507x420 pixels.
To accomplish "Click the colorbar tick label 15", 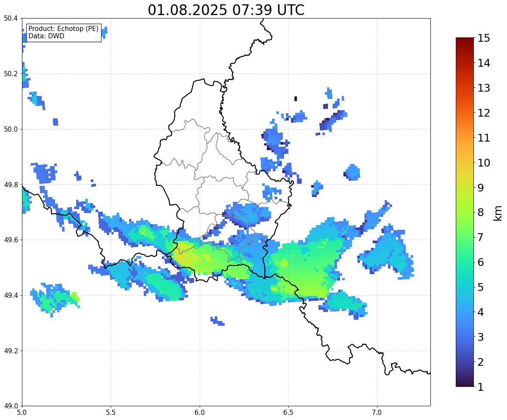I will pyautogui.click(x=483, y=38).
